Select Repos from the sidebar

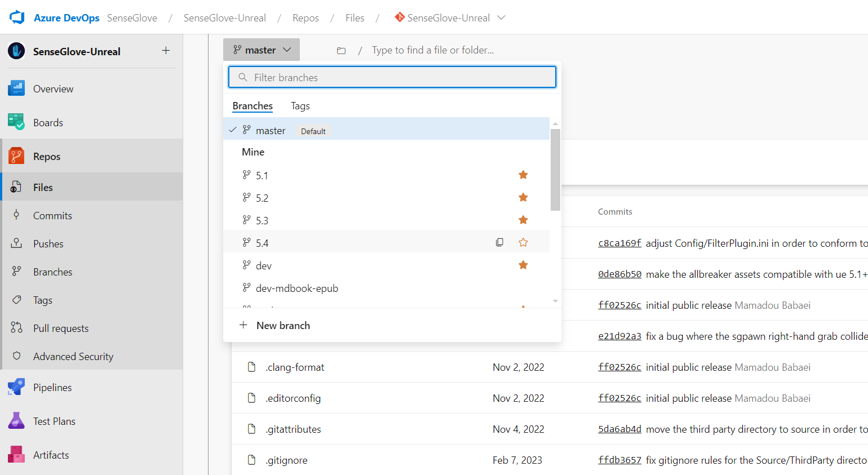coord(45,156)
